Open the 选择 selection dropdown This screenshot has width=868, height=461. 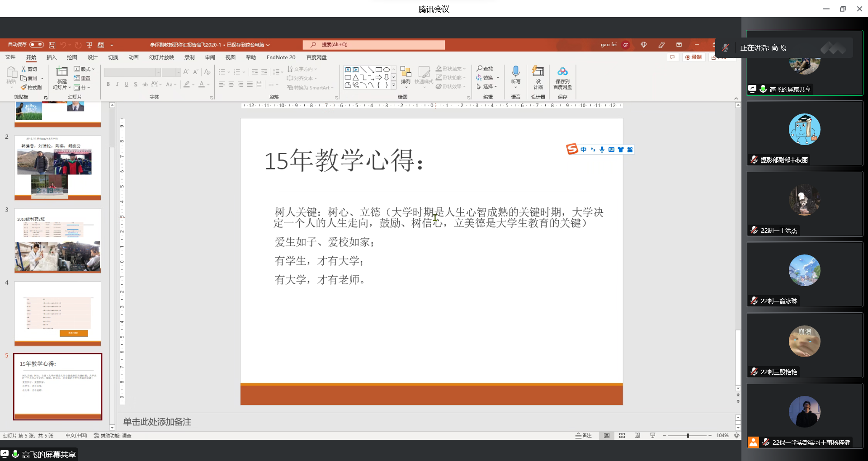point(487,86)
